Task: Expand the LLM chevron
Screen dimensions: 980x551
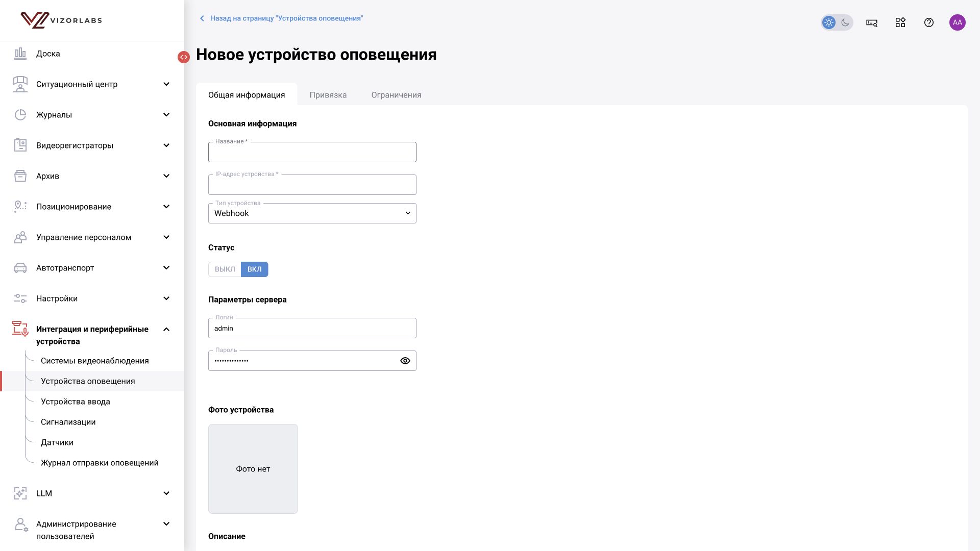Action: pyautogui.click(x=166, y=493)
